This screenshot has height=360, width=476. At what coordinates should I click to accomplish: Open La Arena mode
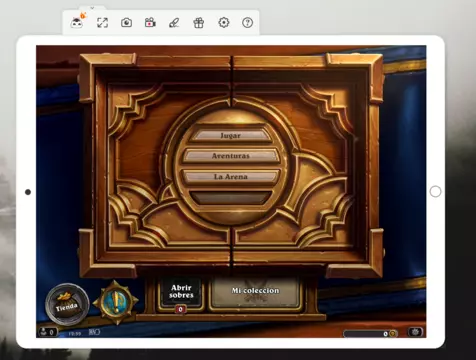pos(231,177)
